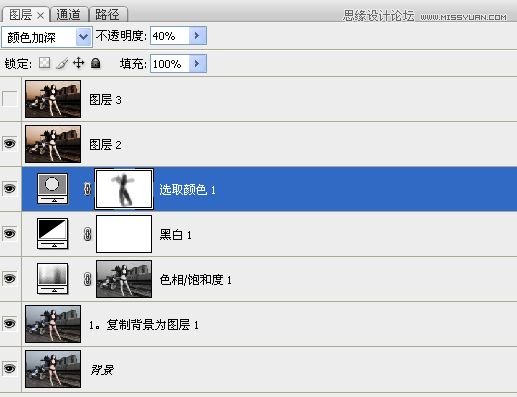
Task: Hide 色相/饱和度 1 layer eye icon
Action: click(9, 279)
